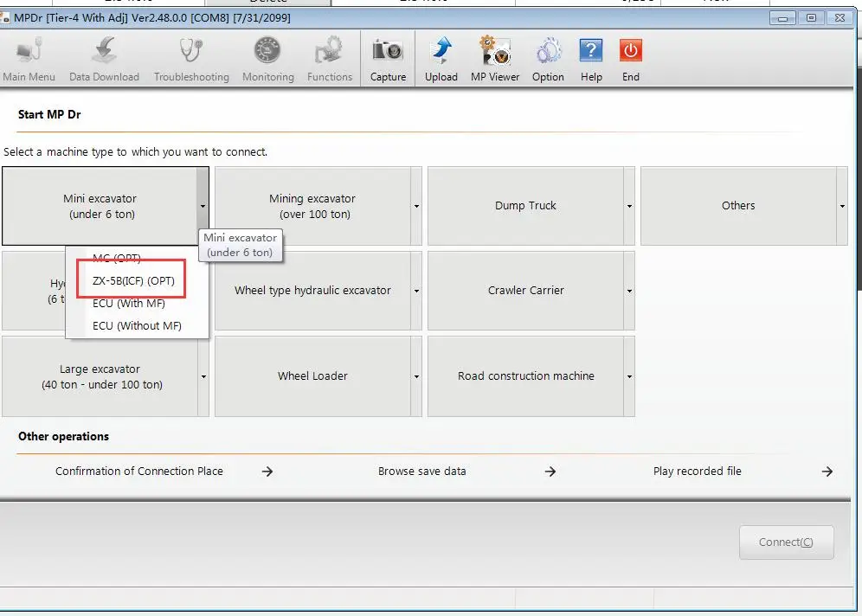Choose the Wheel Loader machine type
This screenshot has width=862, height=616.
coord(312,376)
